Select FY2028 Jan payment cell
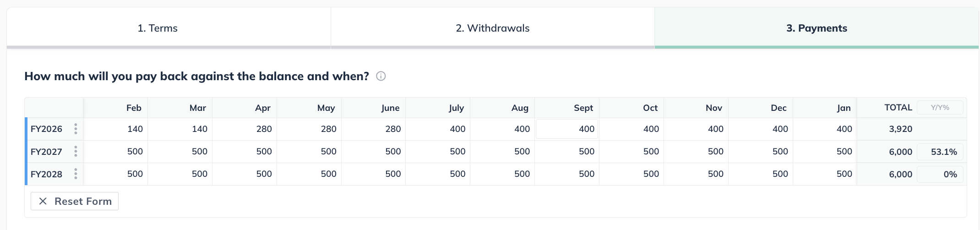The width and height of the screenshot is (980, 230). click(825, 174)
